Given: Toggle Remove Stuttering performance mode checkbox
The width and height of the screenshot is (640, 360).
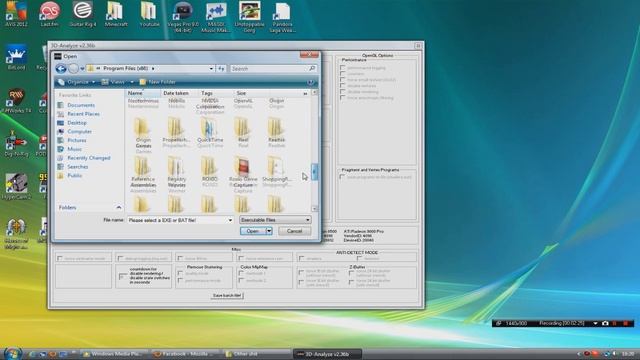Looking at the screenshot, I should [180, 281].
